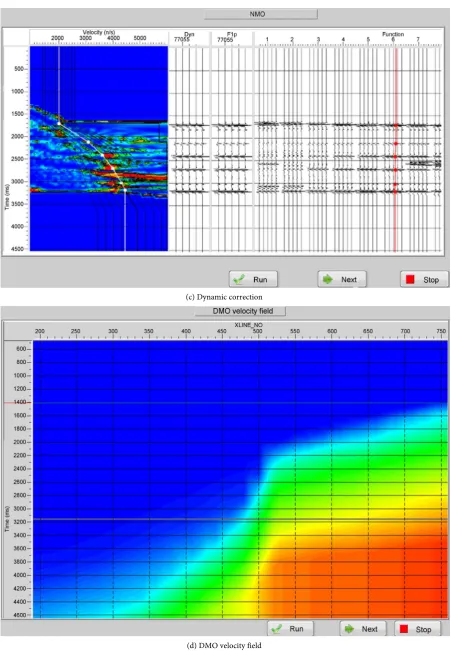The image size is (451, 651).
Task: Click Next in the NMO panel
Action: [342, 279]
